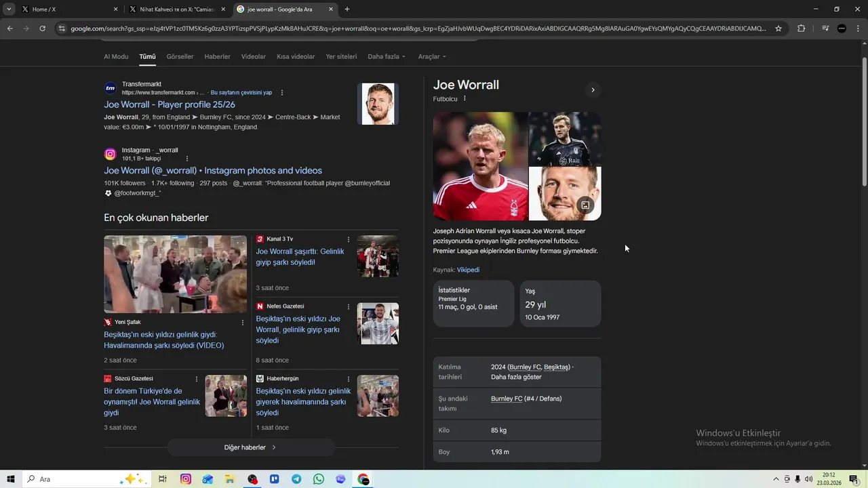Open Sözcü Gazetesi Bir dönem Türkiye'de headline

pyautogui.click(x=152, y=402)
